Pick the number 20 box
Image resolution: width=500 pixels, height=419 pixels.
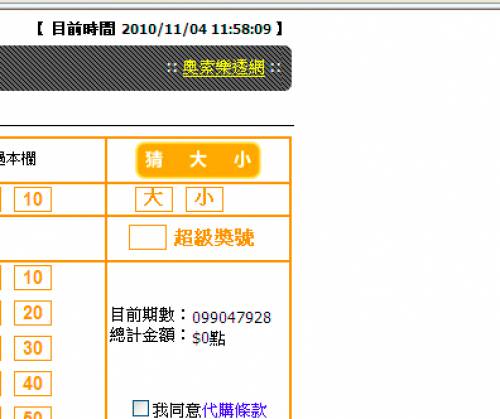[33, 313]
